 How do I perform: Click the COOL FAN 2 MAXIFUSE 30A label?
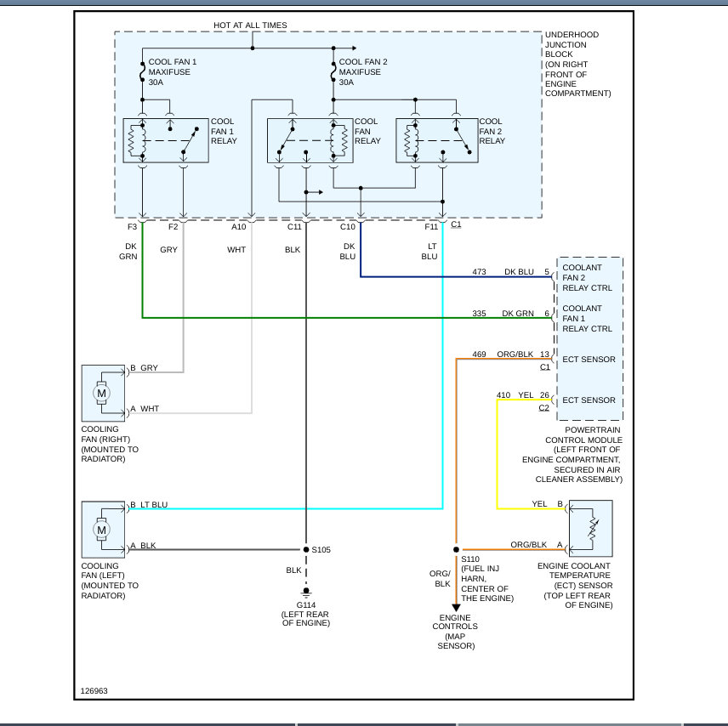[363, 72]
